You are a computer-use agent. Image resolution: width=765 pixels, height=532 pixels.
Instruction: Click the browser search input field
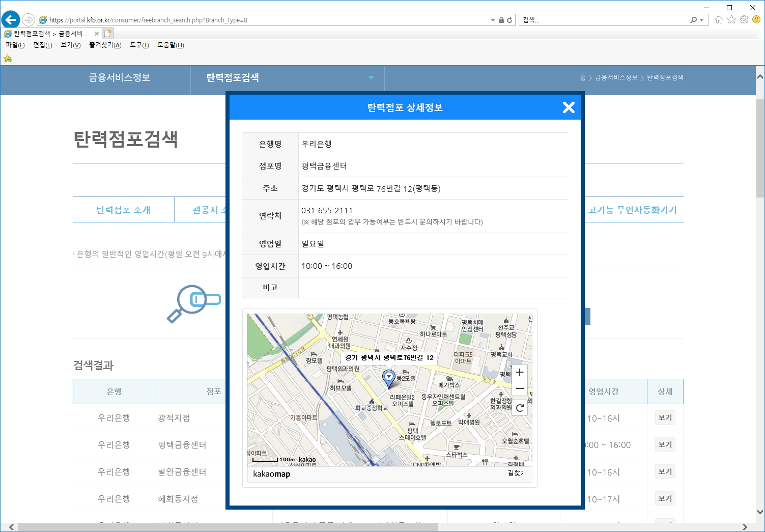[603, 20]
